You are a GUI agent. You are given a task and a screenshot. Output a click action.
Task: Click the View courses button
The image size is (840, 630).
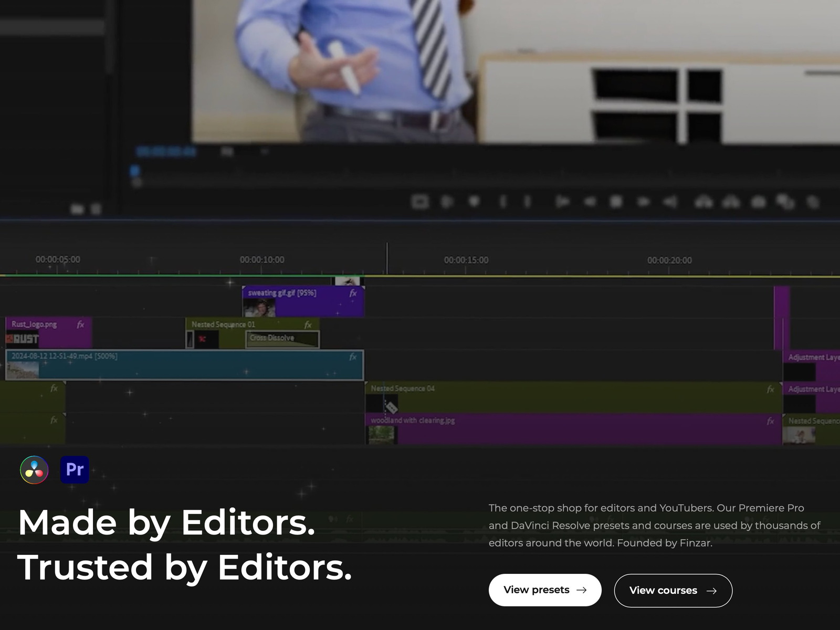point(673,591)
